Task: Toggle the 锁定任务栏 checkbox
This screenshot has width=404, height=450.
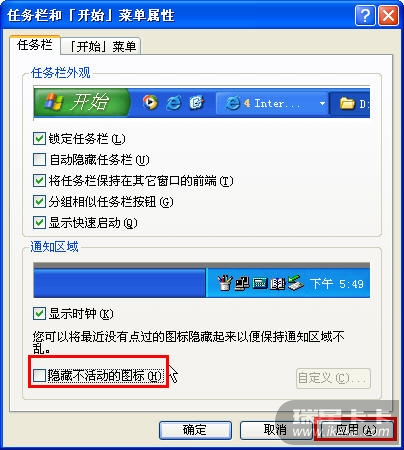Action: coord(39,138)
